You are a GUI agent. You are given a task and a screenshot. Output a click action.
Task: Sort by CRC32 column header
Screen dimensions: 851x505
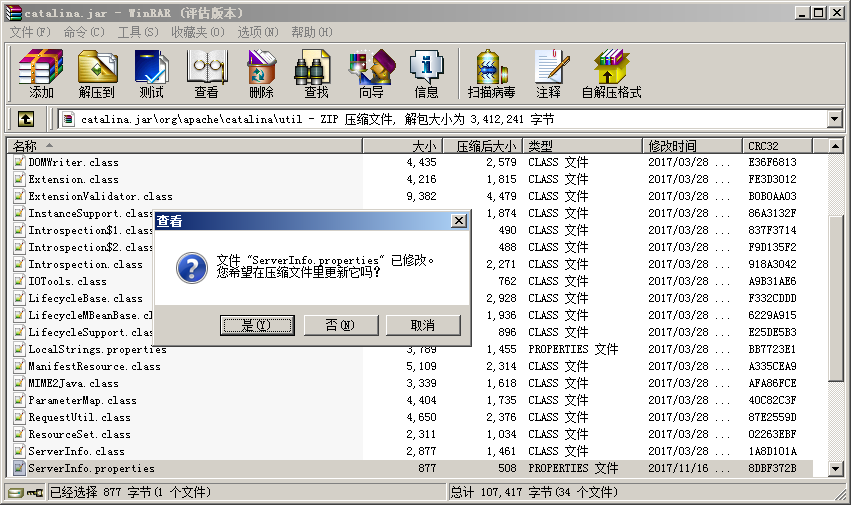(x=777, y=146)
